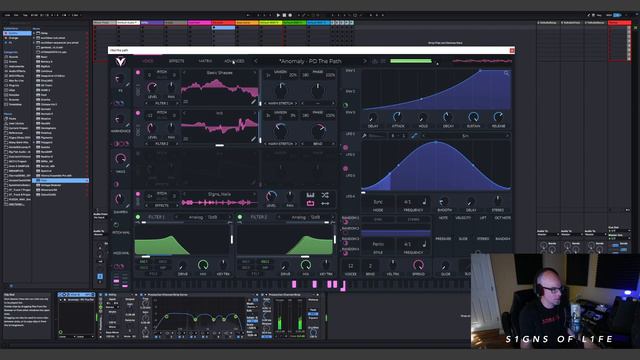Click Ableton transport play button
Image resolution: width=640 pixels, height=360 pixels.
point(278,15)
